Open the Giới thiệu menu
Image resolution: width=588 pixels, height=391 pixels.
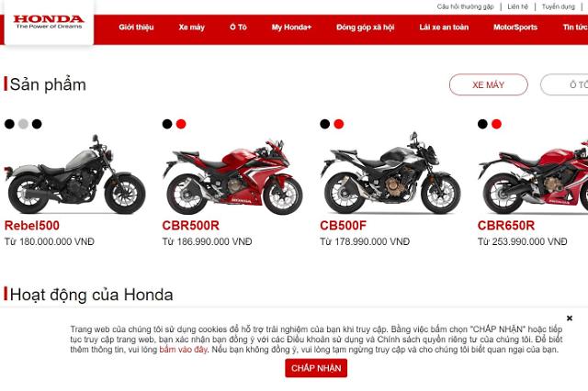[136, 27]
